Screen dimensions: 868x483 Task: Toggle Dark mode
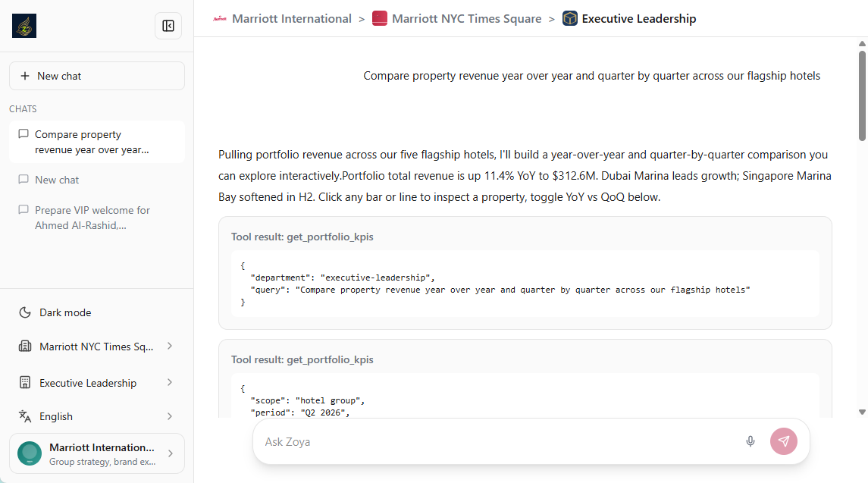coord(97,312)
